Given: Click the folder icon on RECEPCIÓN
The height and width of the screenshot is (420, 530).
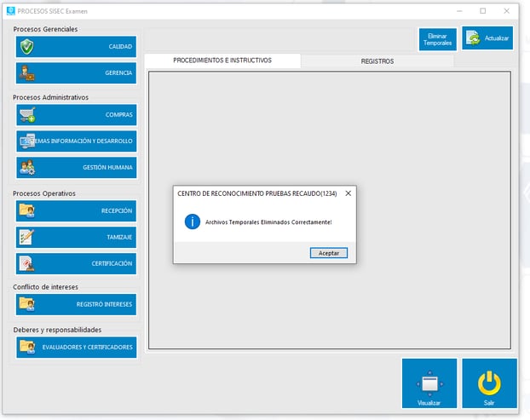Looking at the screenshot, I should coord(26,210).
